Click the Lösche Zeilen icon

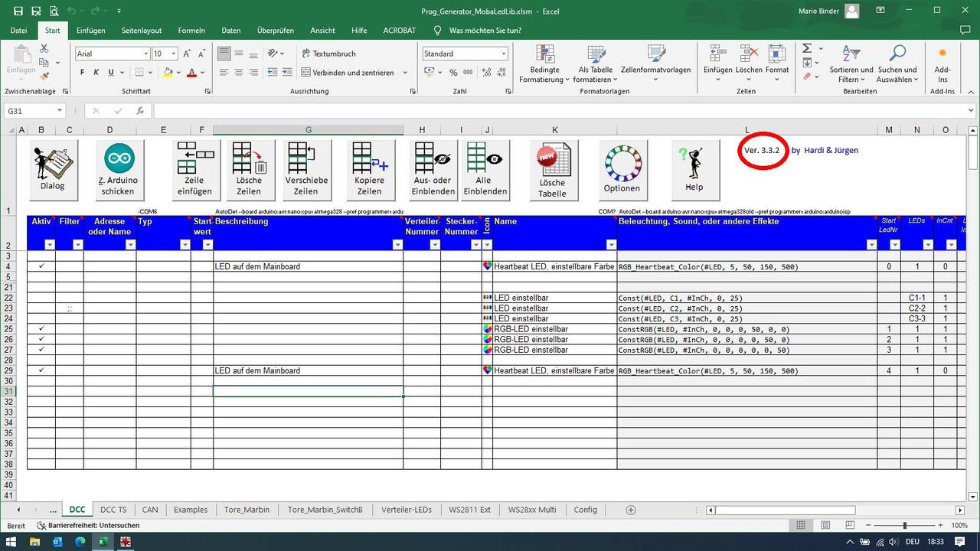pos(249,169)
